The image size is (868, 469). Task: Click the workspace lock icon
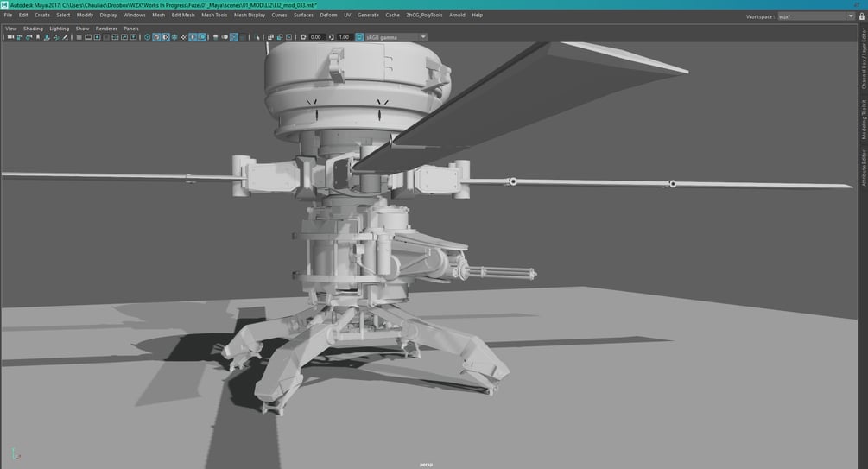pyautogui.click(x=862, y=16)
